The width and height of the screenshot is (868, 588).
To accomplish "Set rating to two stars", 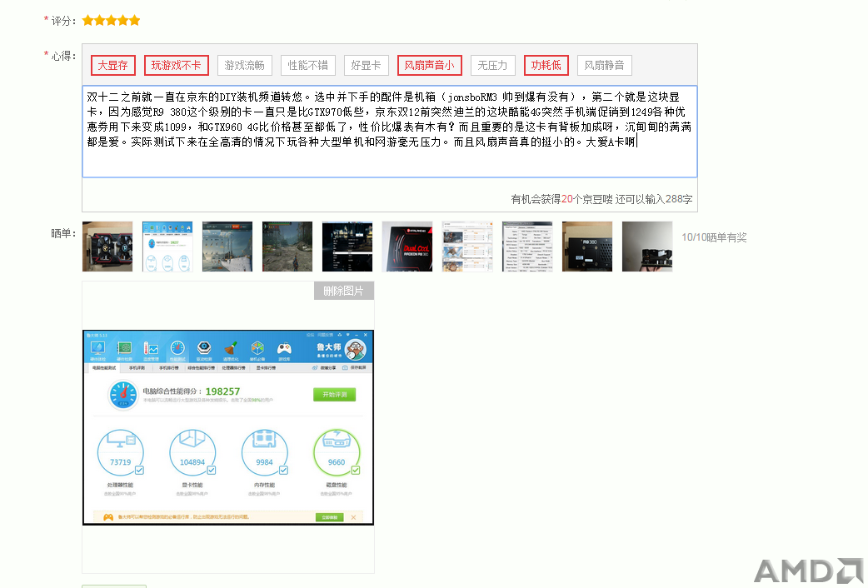I will [99, 21].
